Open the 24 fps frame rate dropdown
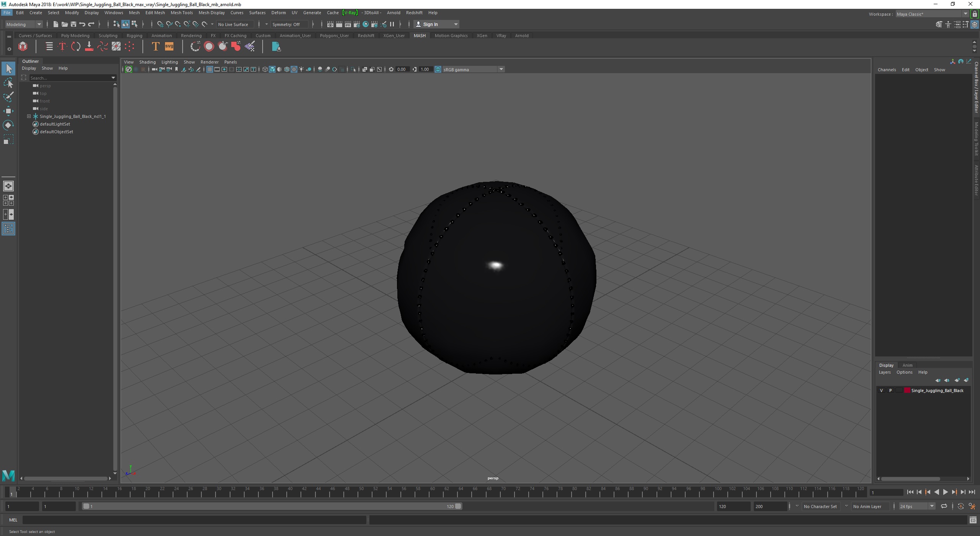 pos(917,506)
